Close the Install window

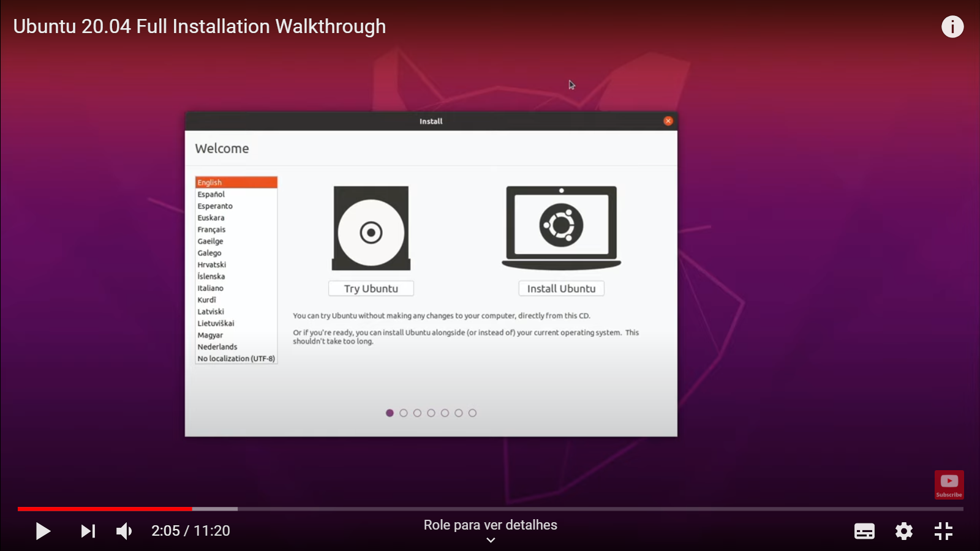668,121
